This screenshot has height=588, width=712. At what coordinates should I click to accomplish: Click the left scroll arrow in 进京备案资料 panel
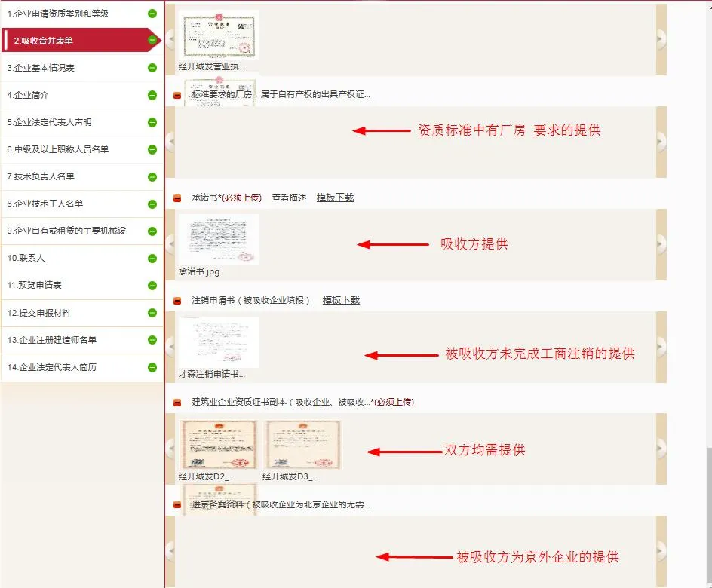tap(170, 551)
